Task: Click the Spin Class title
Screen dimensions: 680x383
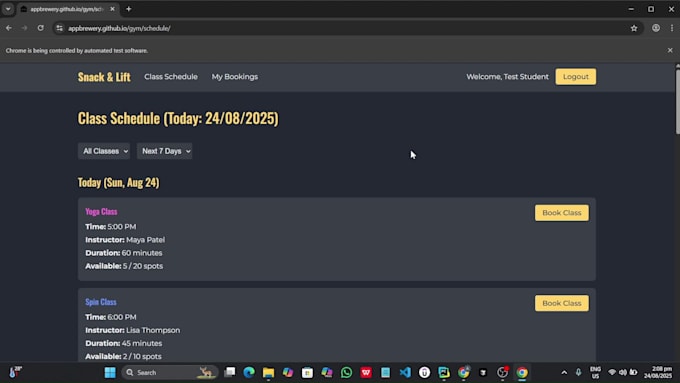Action: click(x=101, y=302)
